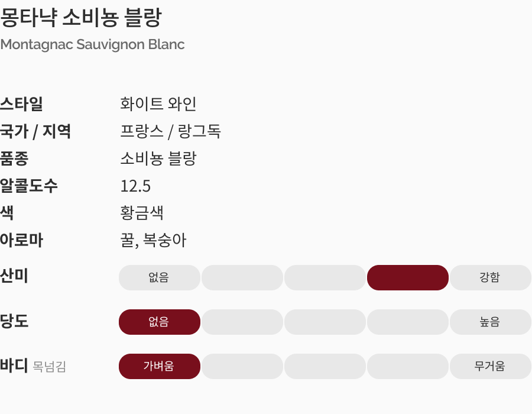Click the 황금색 color value
The image size is (532, 414).
click(142, 213)
